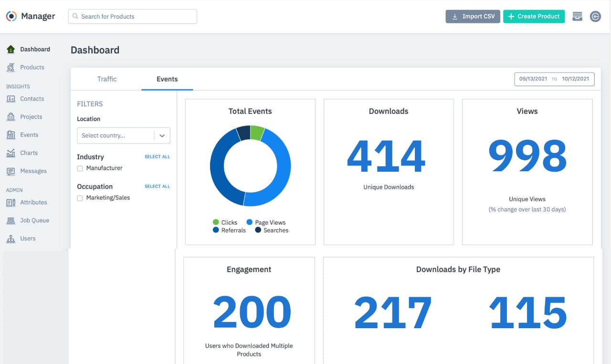Check the Manufacturer industry checkbox
This screenshot has height=364, width=611.
click(80, 168)
